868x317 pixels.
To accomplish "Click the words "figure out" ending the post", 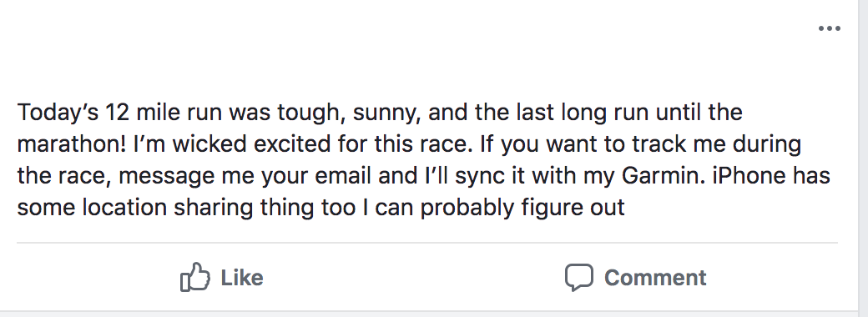I will tap(573, 208).
